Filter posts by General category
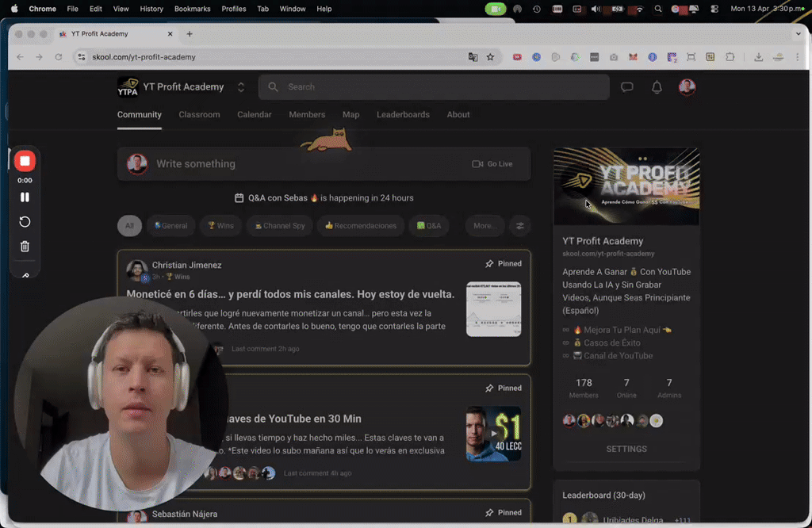The image size is (812, 528). pyautogui.click(x=171, y=226)
